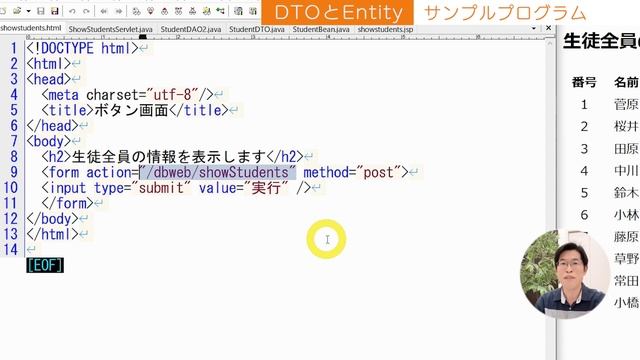Click the Open file folder icon
This screenshot has height=360, width=640.
[17, 11]
